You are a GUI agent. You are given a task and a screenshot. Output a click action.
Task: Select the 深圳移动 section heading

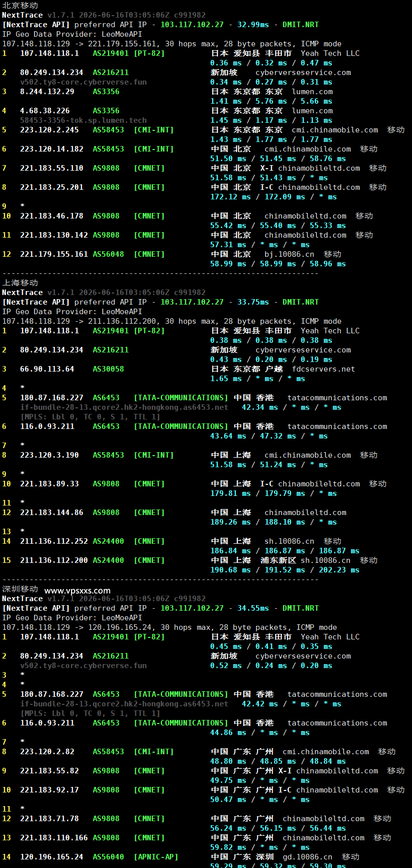20,589
